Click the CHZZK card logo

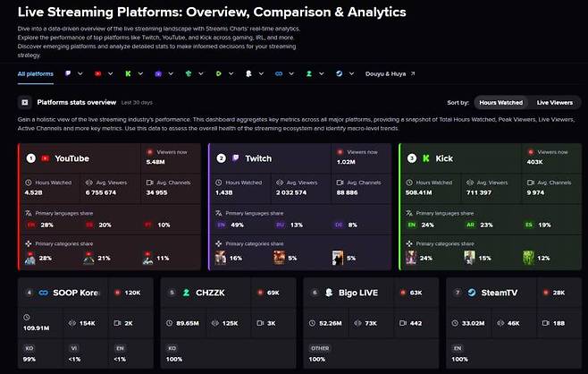[186, 293]
